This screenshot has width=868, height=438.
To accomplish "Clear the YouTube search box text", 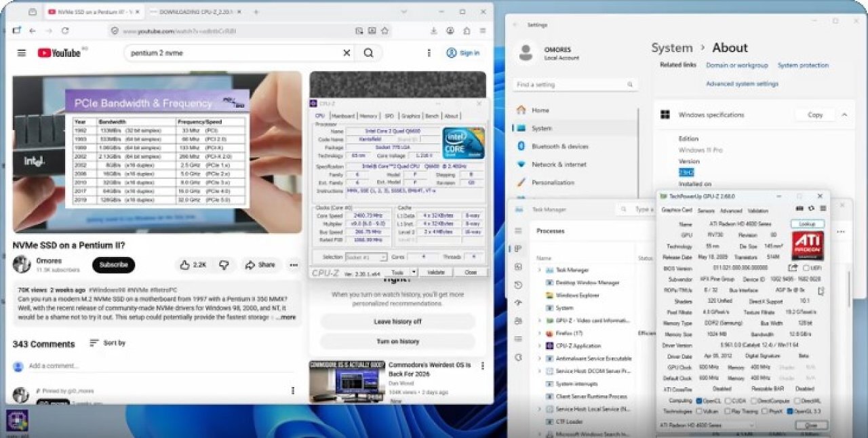I will coord(347,53).
